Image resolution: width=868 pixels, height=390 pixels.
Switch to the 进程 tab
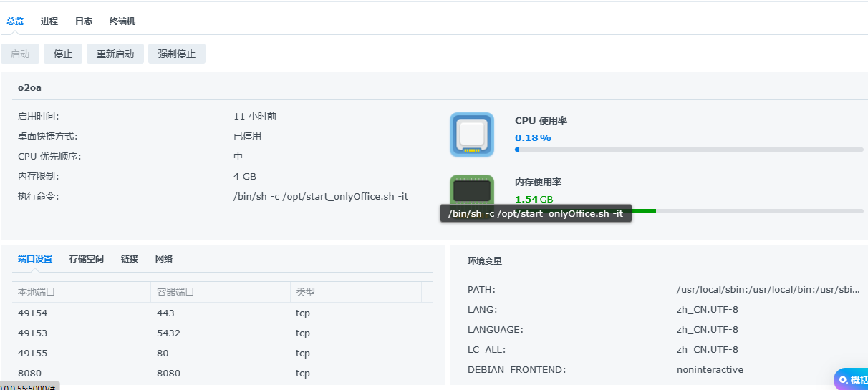pyautogui.click(x=49, y=21)
